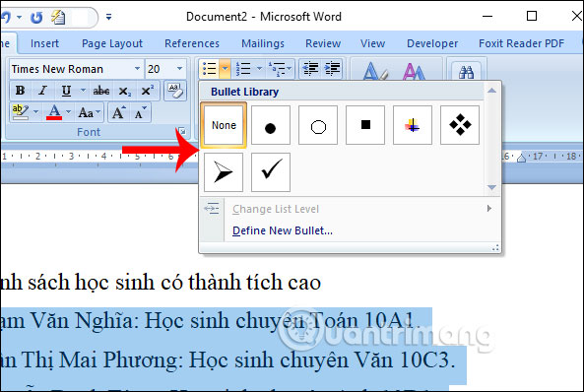
Task: Open the Foxit Reader PDF tab
Action: [521, 43]
